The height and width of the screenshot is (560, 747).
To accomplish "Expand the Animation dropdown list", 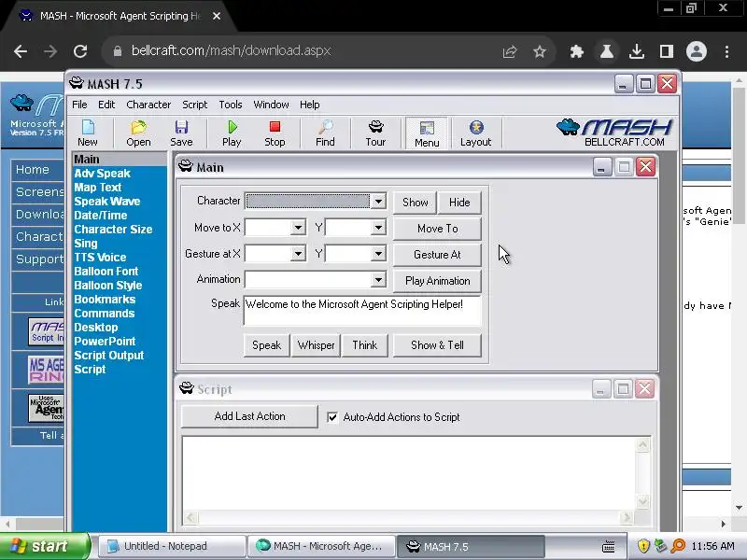I will [378, 279].
